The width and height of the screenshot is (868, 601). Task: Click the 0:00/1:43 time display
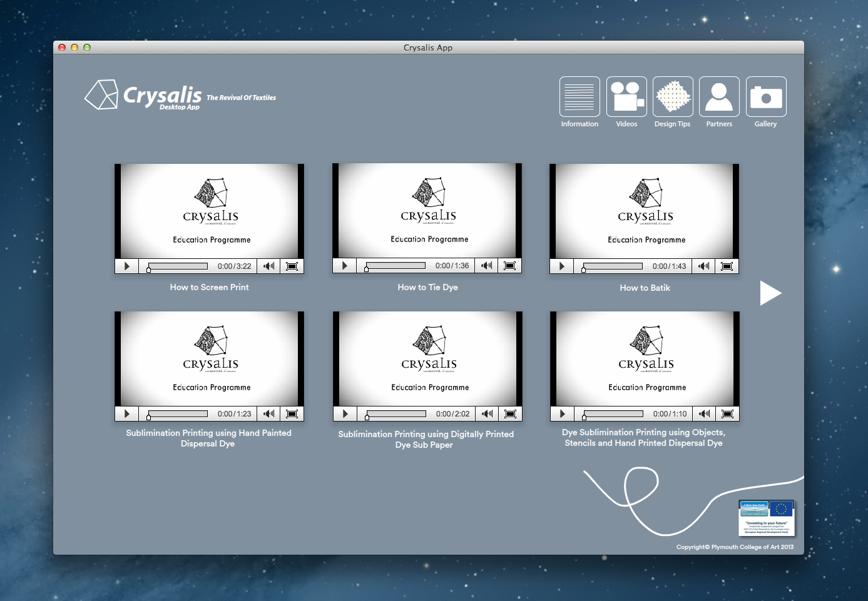point(669,266)
